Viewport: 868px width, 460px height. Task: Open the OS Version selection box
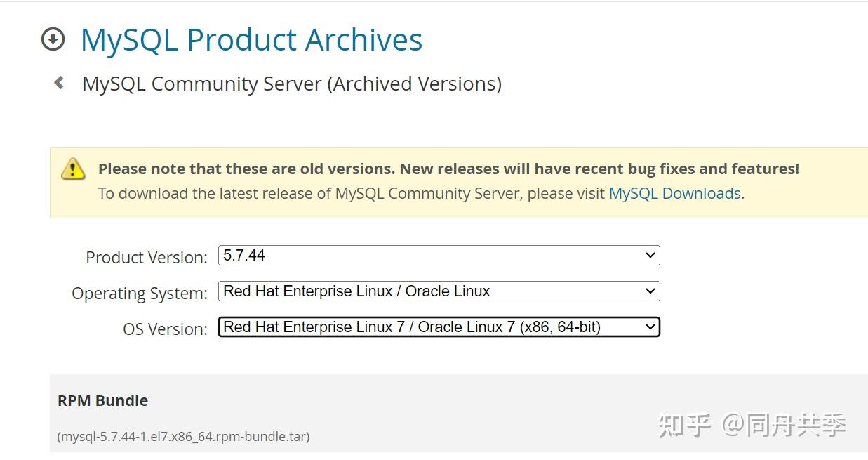point(439,327)
